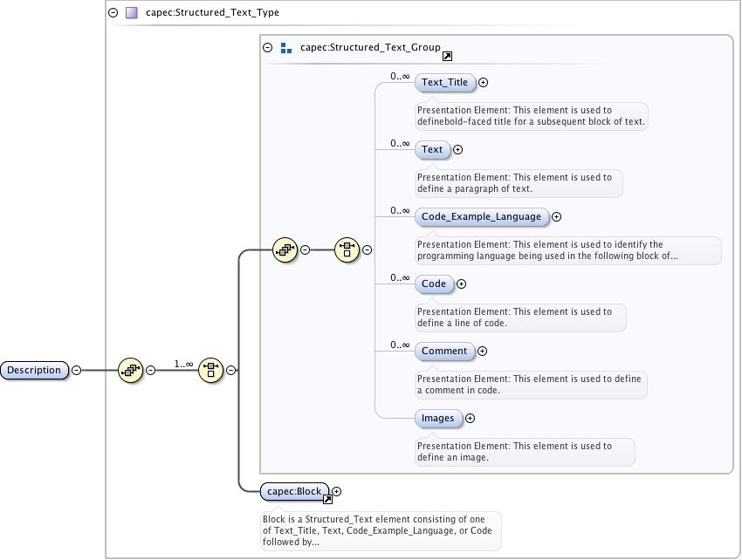Viewport: 742px width, 560px height.
Task: Select the Images element node
Action: click(437, 418)
